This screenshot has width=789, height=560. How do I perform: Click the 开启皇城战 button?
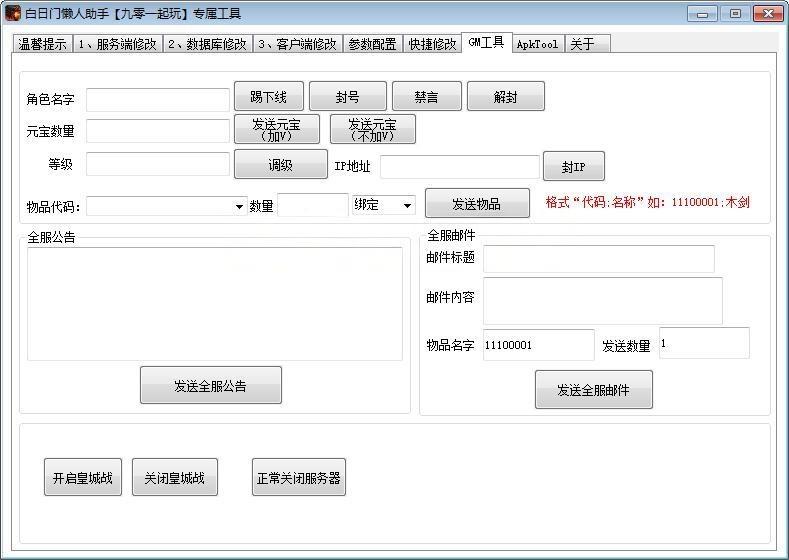(82, 478)
